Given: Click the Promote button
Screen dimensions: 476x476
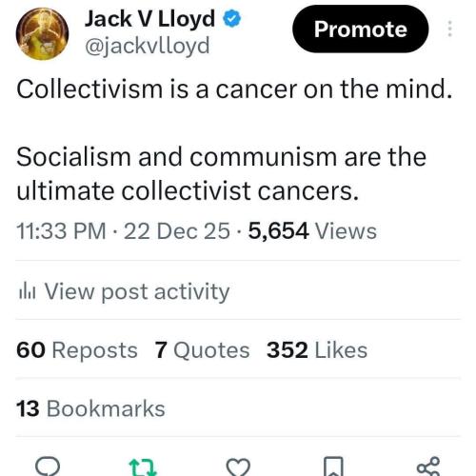Looking at the screenshot, I should 360,29.
